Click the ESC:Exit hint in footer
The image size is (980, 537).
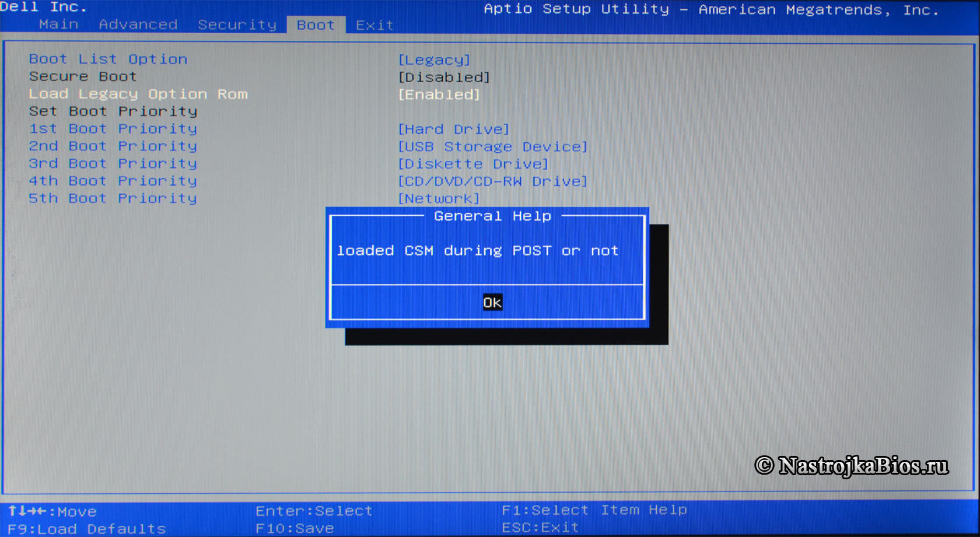point(540,528)
